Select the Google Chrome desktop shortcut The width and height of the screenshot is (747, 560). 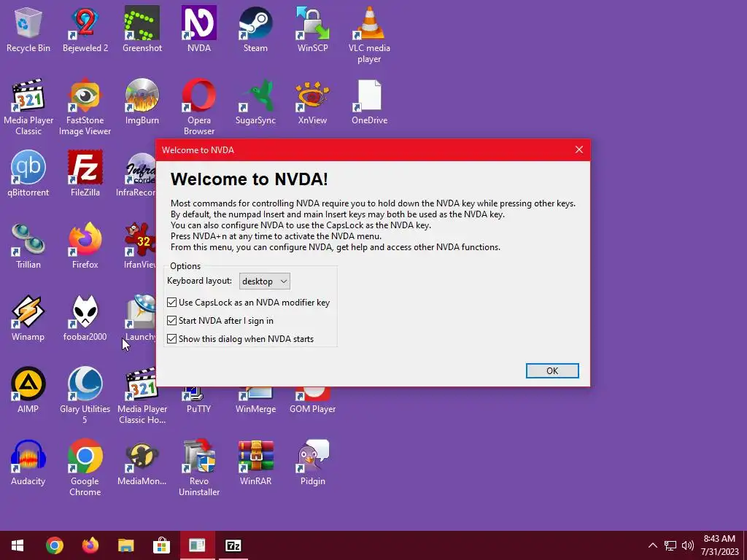(x=85, y=468)
